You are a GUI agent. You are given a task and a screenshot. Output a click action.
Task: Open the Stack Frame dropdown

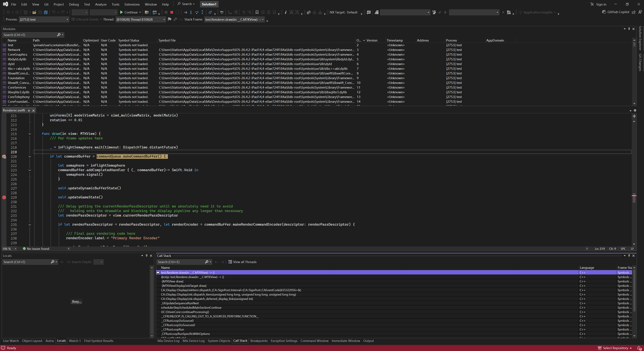(235, 19)
